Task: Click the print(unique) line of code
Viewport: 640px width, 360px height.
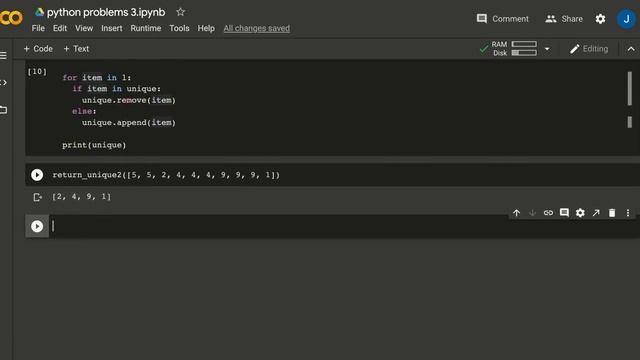Action: coord(94,145)
